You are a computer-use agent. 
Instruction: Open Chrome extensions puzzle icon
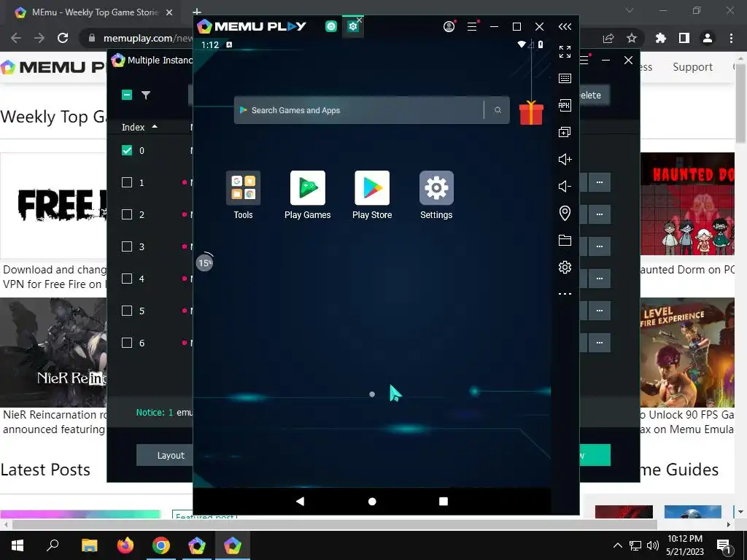click(660, 38)
